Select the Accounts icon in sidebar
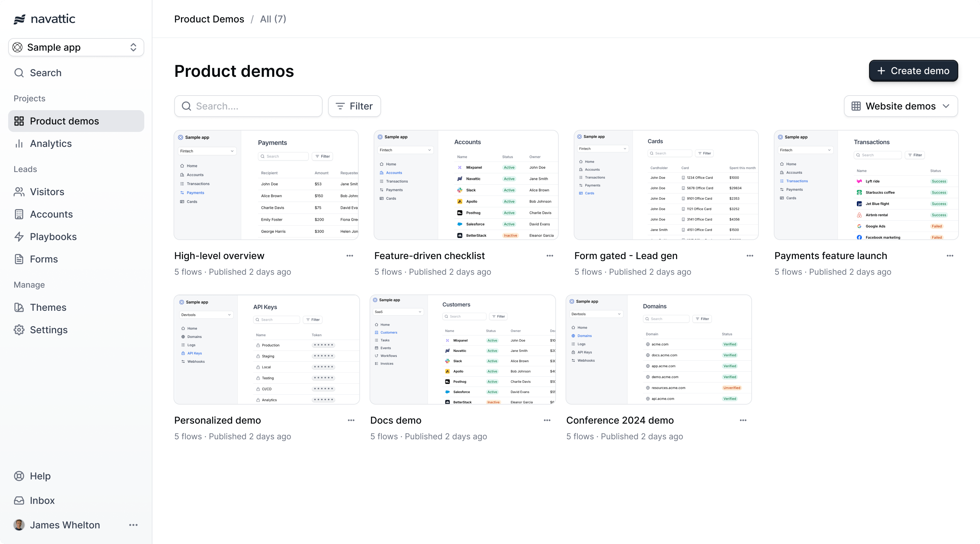Screen dimensions: 980x544 click(x=19, y=214)
